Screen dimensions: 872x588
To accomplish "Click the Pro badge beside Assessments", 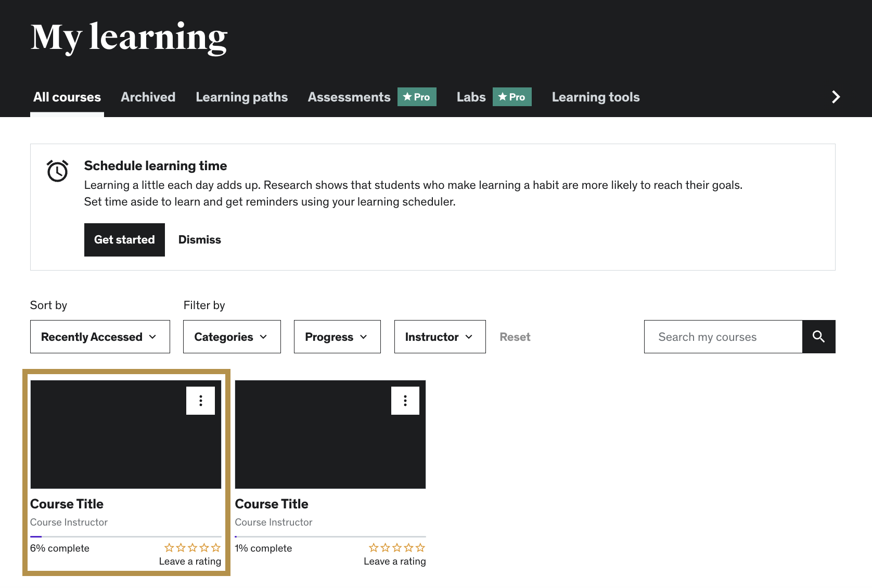I will click(417, 97).
